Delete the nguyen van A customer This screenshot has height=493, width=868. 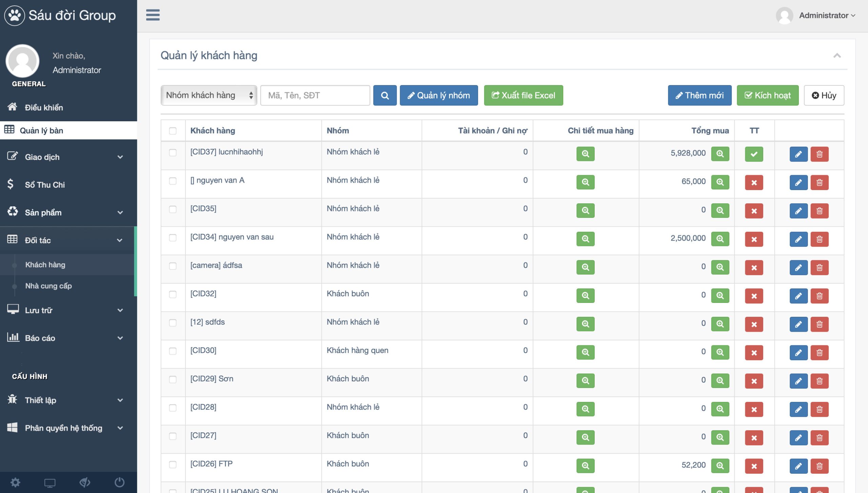819,183
